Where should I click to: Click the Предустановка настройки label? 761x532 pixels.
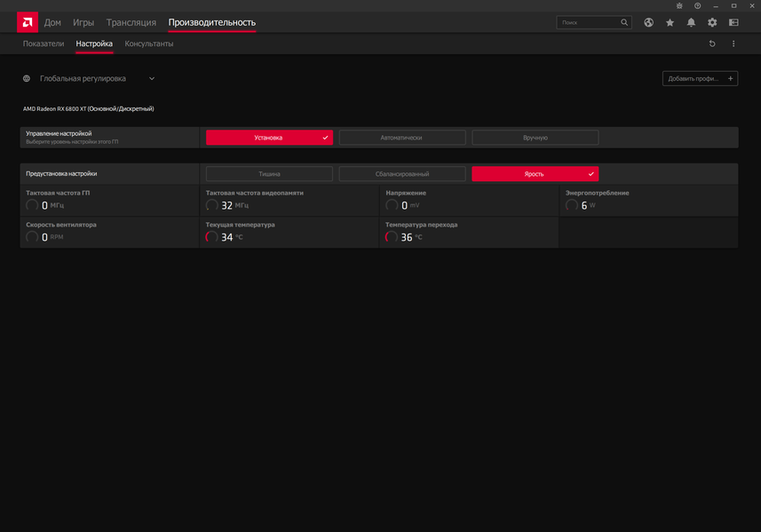click(61, 174)
